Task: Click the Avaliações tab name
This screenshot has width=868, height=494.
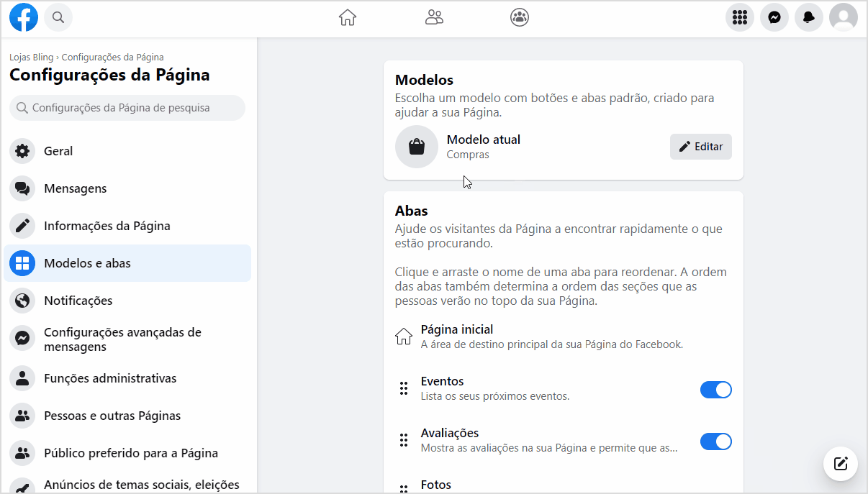Action: pos(450,433)
